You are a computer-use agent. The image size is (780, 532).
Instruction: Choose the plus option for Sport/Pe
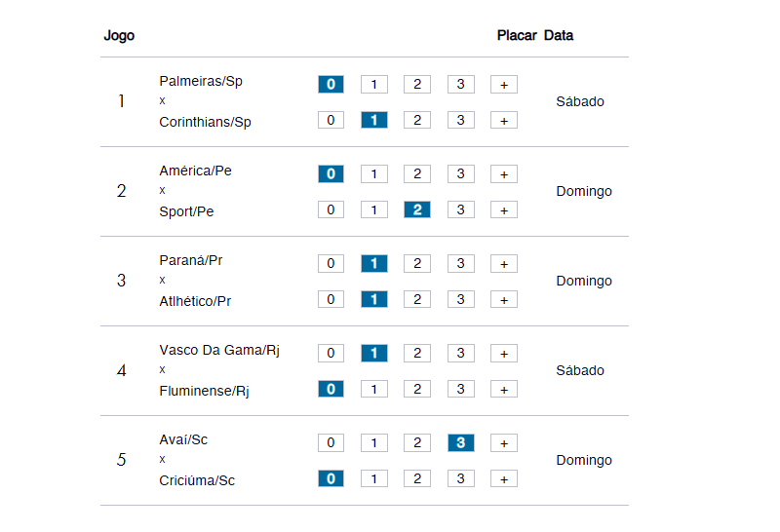coord(504,209)
